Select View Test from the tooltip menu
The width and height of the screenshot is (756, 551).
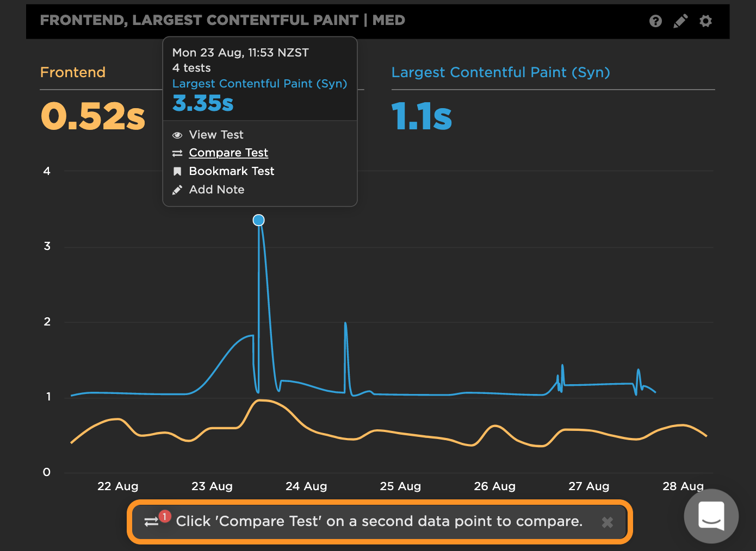click(216, 135)
